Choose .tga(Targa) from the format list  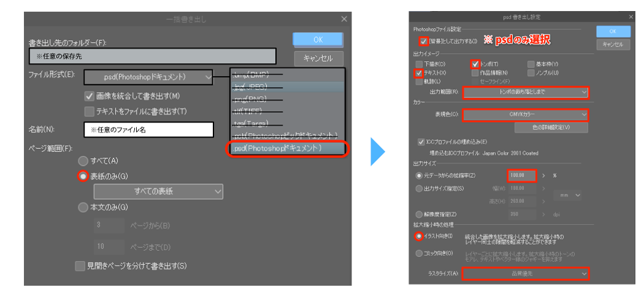click(287, 123)
